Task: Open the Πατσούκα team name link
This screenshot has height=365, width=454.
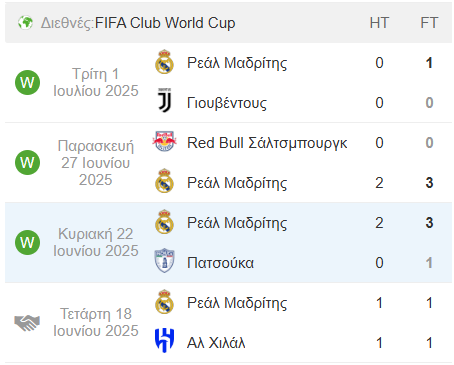Action: coord(220,263)
